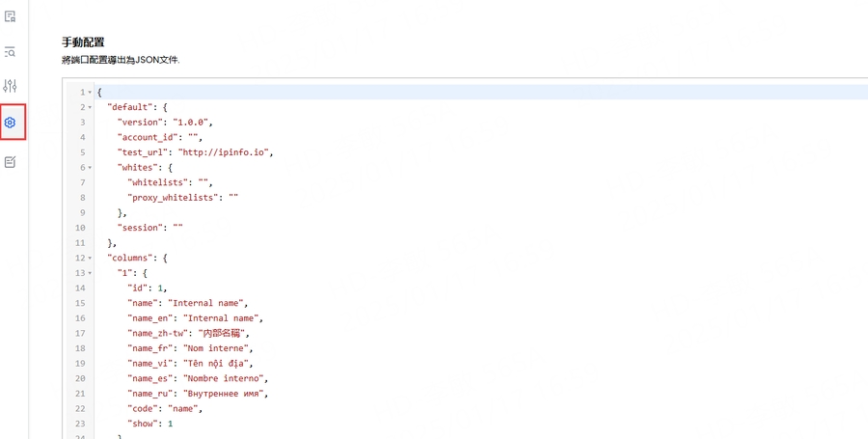
Task: Click the sliders icon in the sidebar
Action: (11, 86)
